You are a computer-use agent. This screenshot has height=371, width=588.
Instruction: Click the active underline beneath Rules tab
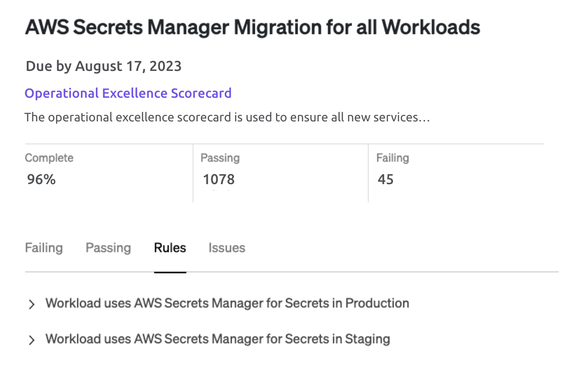[170, 272]
